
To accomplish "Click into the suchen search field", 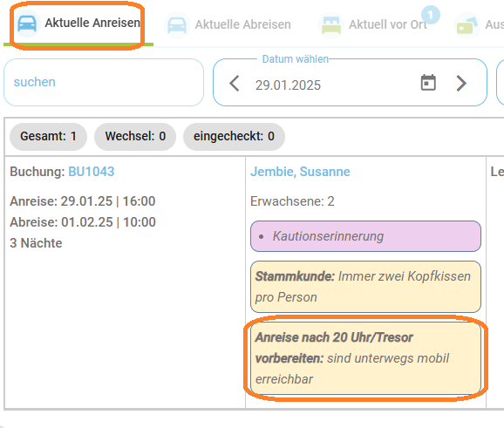I will (x=104, y=82).
